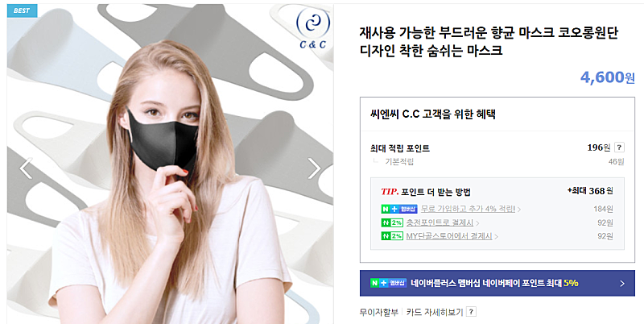The height and width of the screenshot is (324, 644).
Task: Click the 네이버플러스 멤버십 포인트 최대 5% banner
Action: tap(497, 283)
